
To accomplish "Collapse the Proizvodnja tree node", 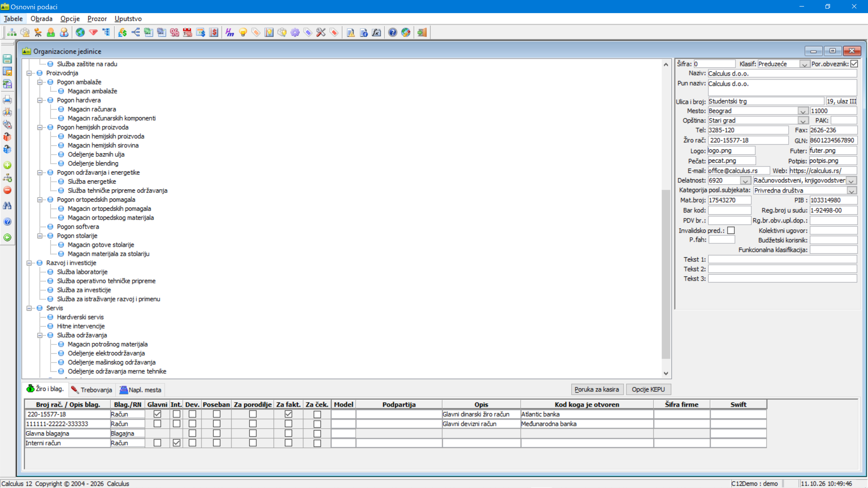I will pyautogui.click(x=29, y=73).
